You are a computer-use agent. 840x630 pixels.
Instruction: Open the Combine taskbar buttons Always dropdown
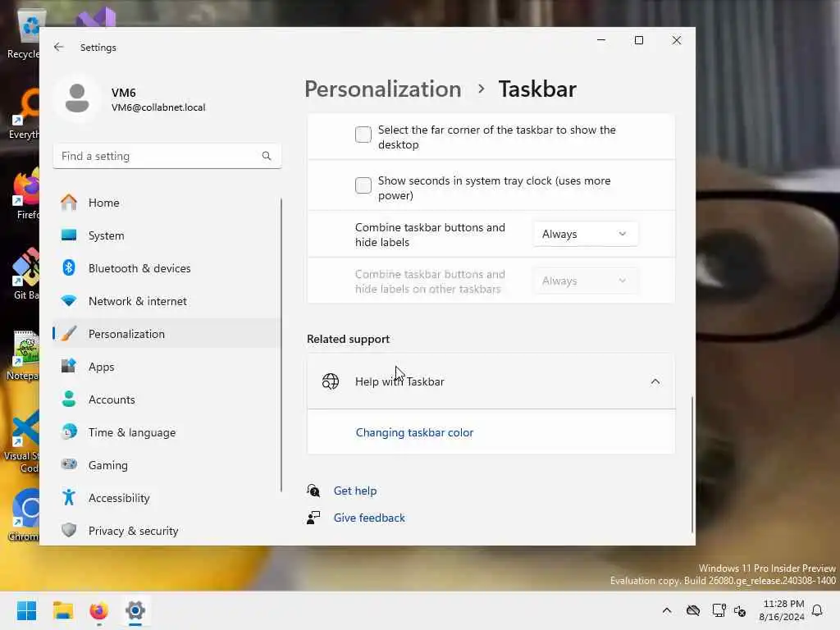point(585,234)
